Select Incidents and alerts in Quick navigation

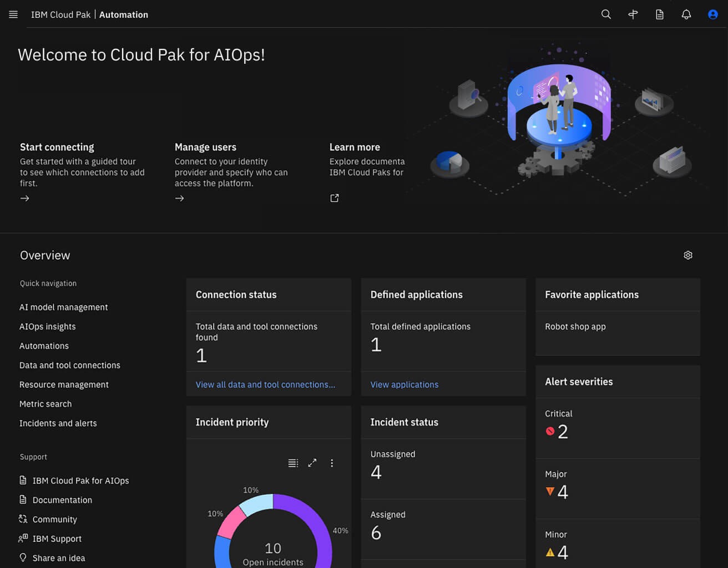pyautogui.click(x=58, y=423)
